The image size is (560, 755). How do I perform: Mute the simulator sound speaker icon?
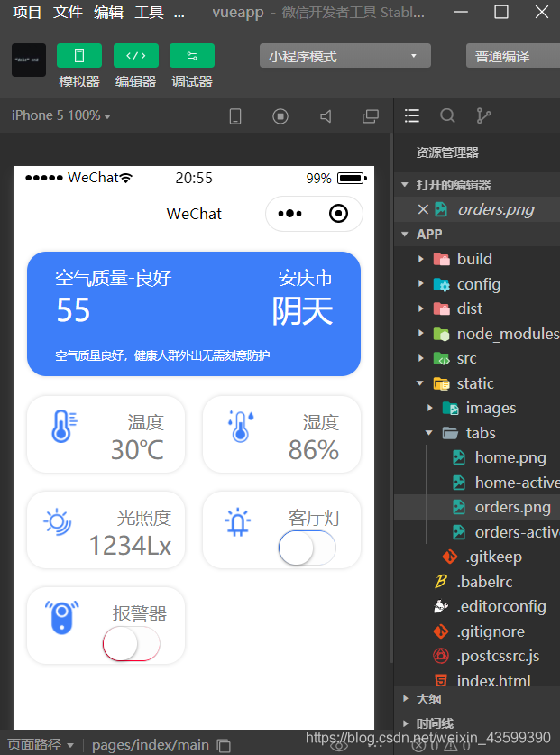[x=326, y=116]
